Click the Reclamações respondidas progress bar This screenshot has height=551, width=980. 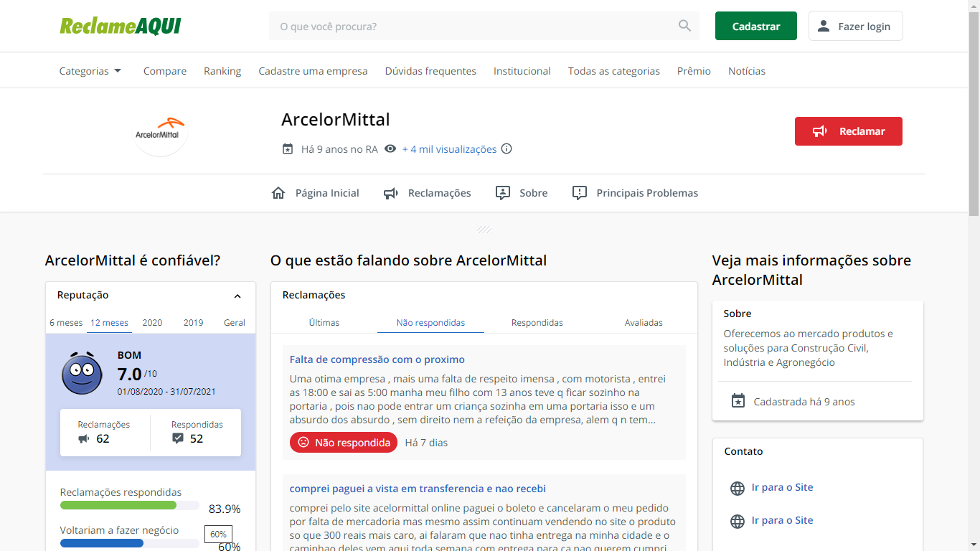point(129,505)
